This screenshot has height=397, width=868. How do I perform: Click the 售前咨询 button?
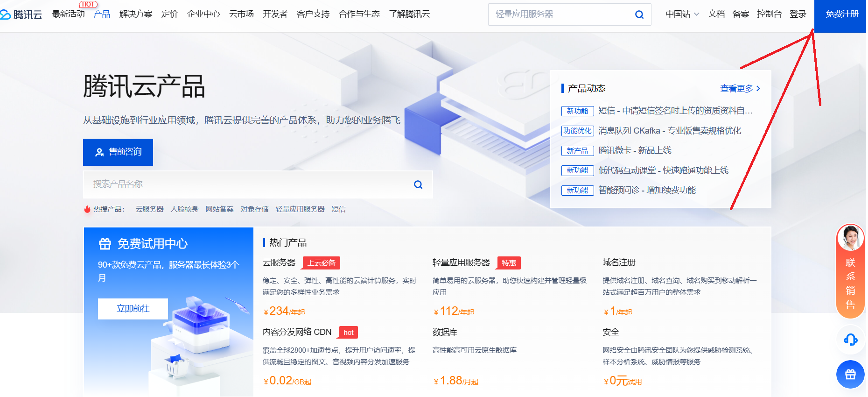118,152
